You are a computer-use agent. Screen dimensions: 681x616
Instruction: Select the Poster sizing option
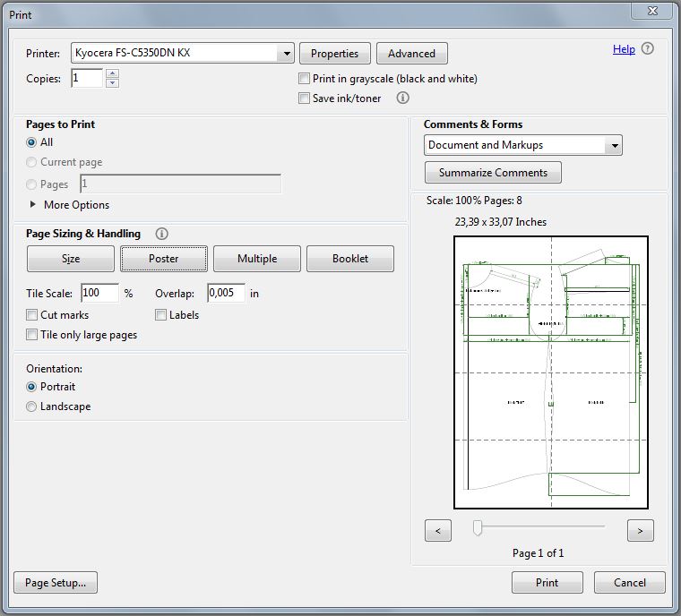(x=164, y=259)
